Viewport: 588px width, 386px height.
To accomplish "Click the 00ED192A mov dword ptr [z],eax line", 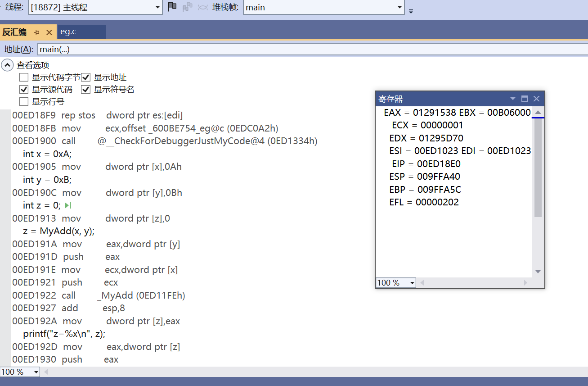I will [x=96, y=321].
